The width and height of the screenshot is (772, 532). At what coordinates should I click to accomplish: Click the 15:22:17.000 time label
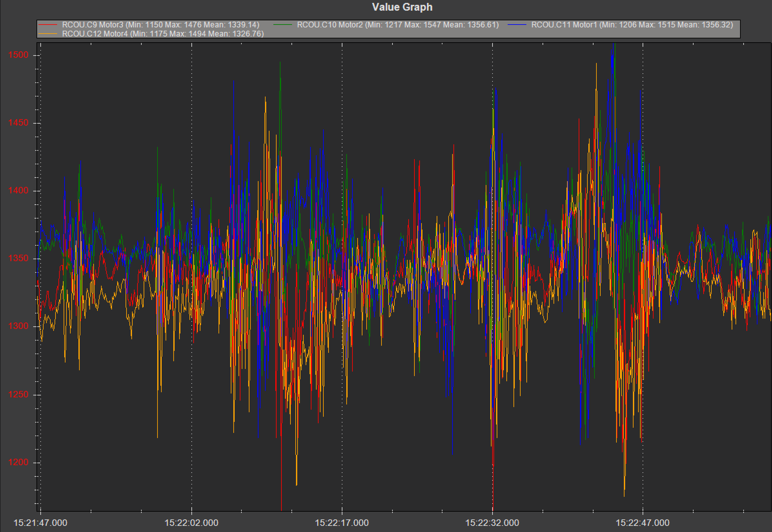click(x=342, y=523)
